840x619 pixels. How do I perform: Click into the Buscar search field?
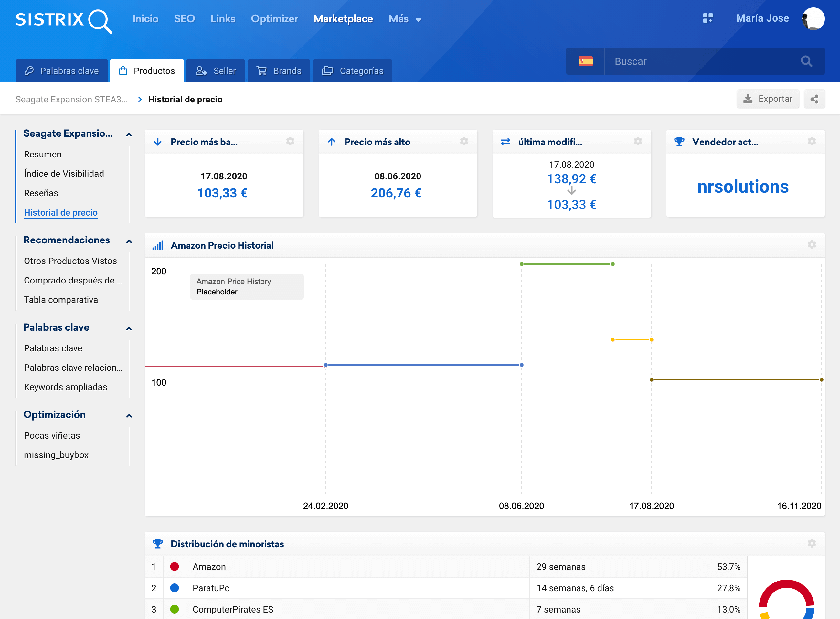[697, 61]
